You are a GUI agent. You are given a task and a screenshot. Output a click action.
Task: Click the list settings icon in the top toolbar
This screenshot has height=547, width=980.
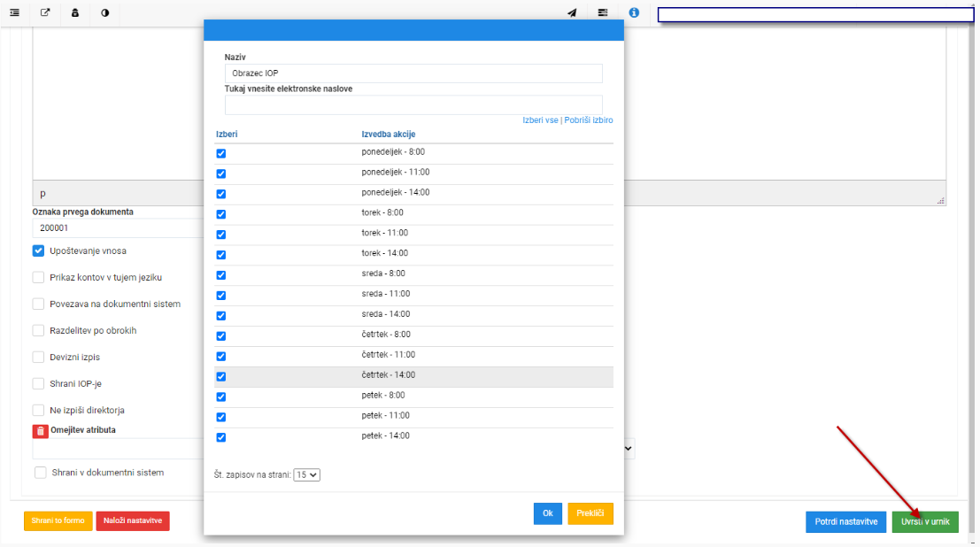tap(603, 12)
